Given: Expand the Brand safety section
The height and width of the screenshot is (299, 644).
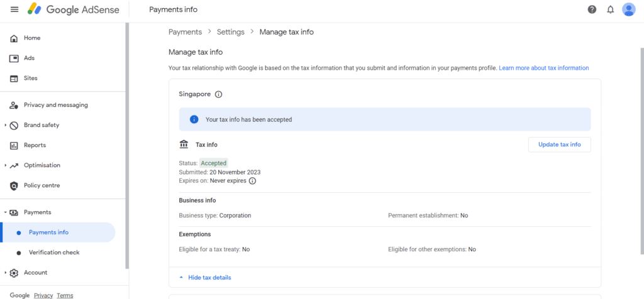Looking at the screenshot, I should tap(5, 125).
